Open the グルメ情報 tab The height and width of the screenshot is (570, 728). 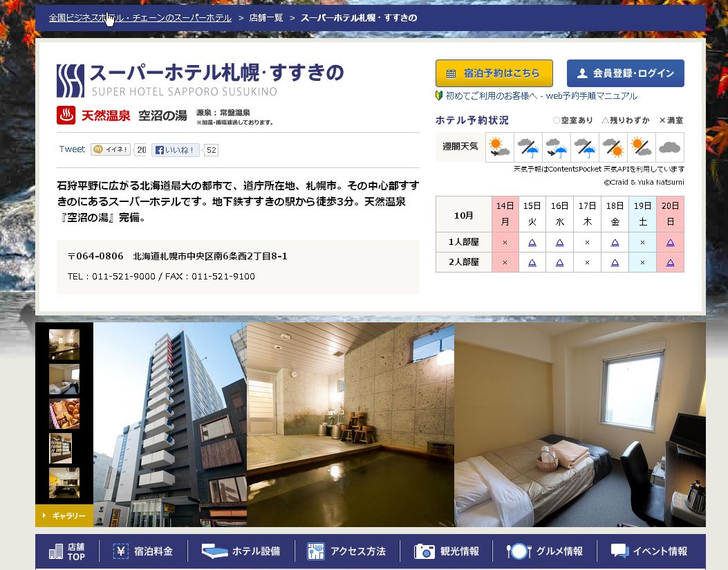point(545,551)
